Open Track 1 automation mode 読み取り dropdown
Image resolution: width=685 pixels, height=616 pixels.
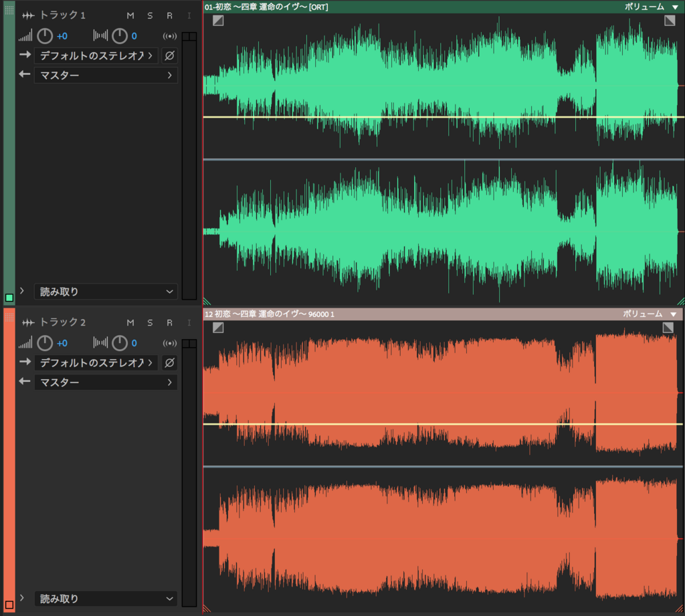point(106,292)
